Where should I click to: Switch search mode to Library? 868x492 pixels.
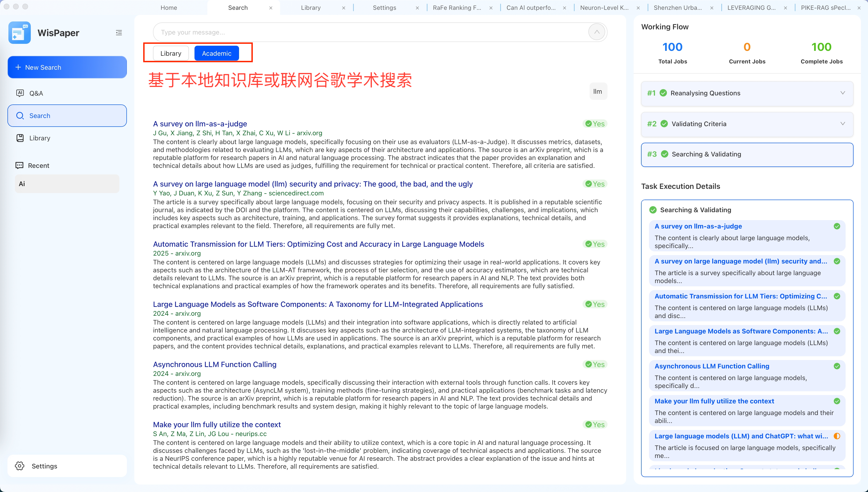pyautogui.click(x=171, y=53)
